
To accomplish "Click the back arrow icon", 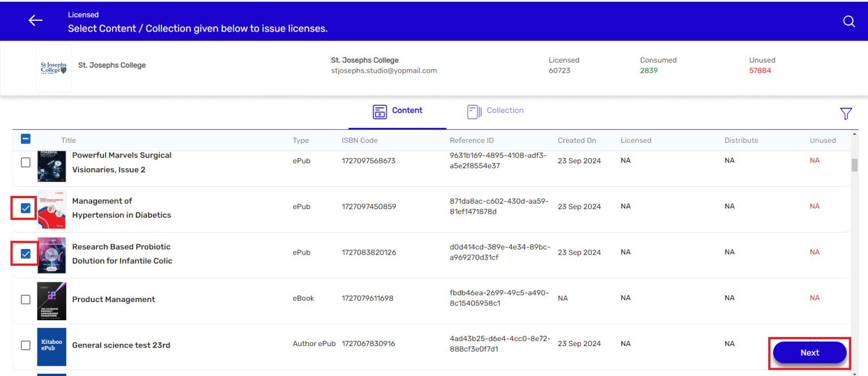I will pos(36,20).
